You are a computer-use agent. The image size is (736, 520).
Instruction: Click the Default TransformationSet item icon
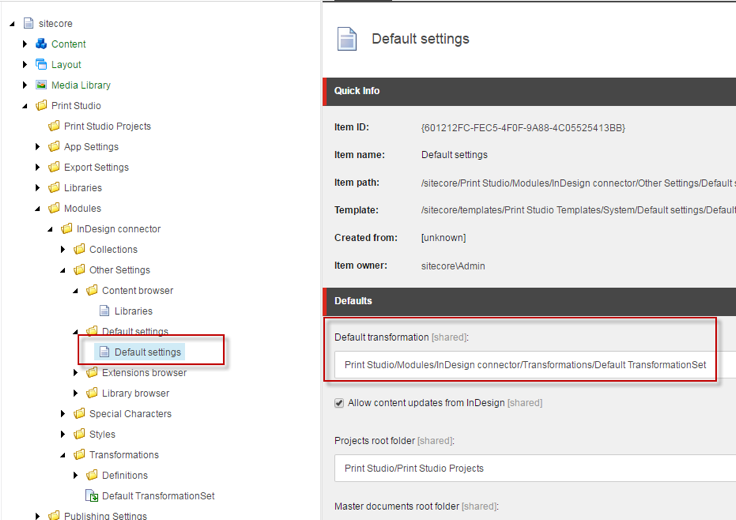coord(92,496)
